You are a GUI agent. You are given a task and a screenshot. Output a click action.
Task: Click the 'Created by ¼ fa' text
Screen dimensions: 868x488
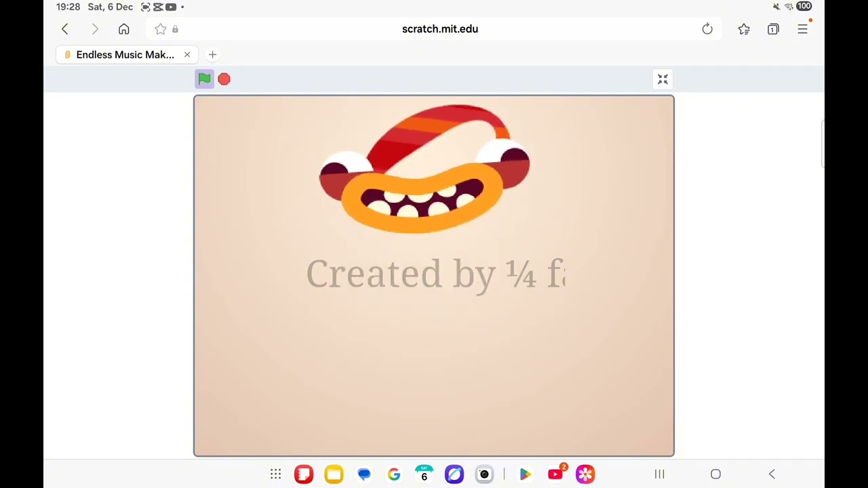click(x=435, y=274)
